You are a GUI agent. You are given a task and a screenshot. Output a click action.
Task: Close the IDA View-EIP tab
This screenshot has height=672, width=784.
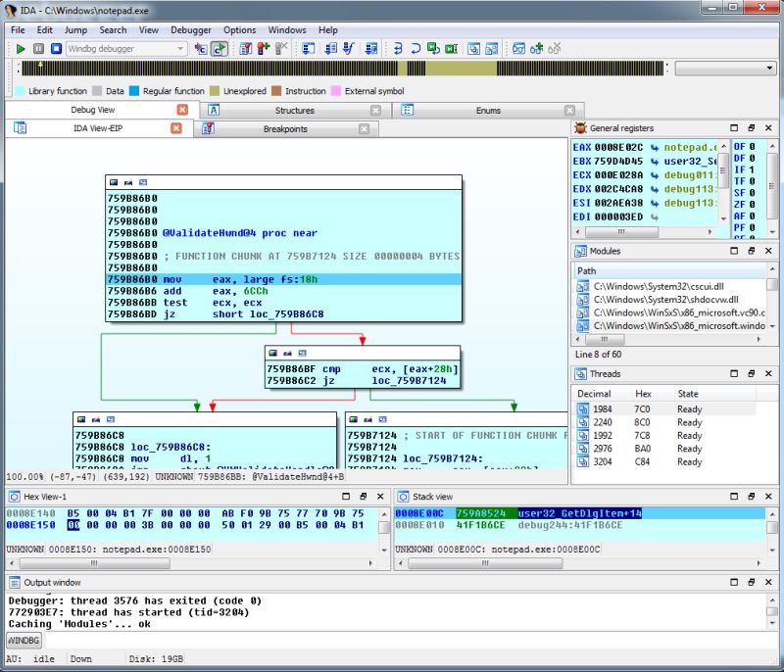(x=176, y=128)
